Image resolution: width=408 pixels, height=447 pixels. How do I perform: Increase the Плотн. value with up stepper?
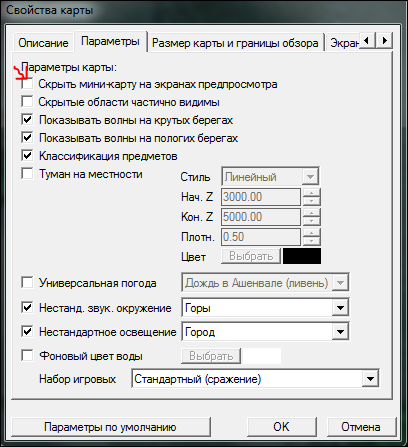(x=311, y=233)
